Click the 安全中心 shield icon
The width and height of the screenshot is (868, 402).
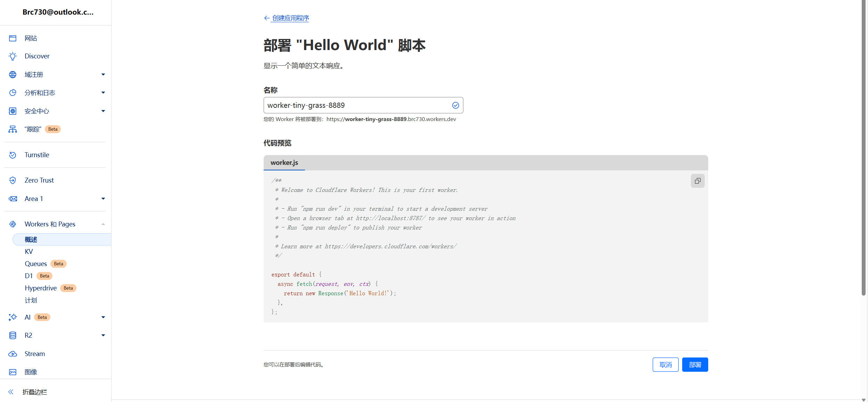(13, 111)
